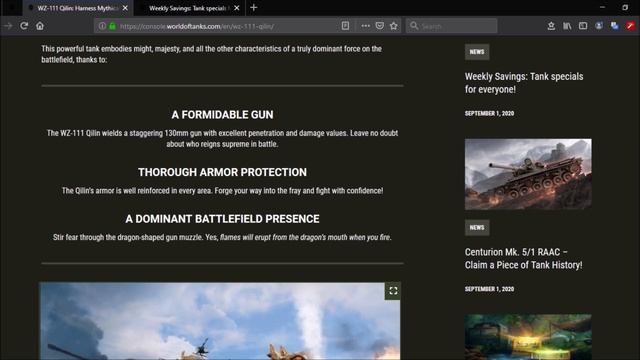640x360 pixels.
Task: Click the forward navigation arrow
Action: point(8,26)
